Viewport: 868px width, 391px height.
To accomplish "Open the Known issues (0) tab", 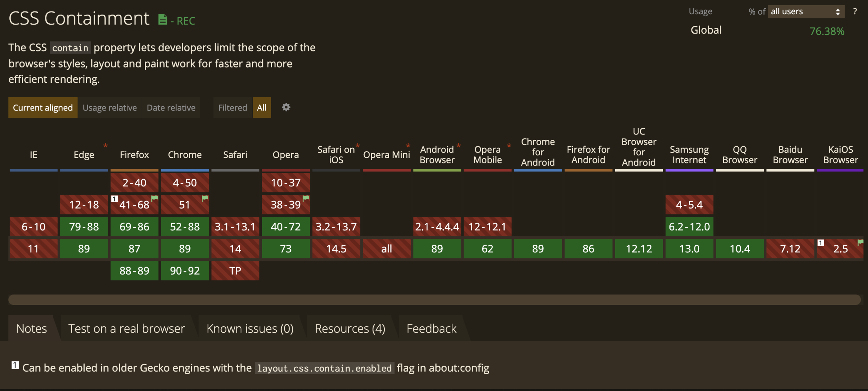I will 250,328.
